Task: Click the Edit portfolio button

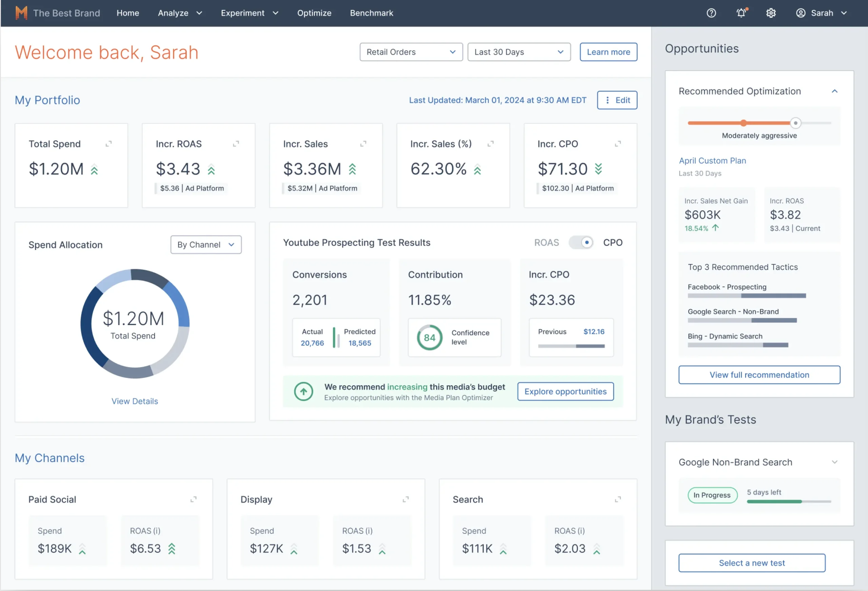Action: click(617, 100)
